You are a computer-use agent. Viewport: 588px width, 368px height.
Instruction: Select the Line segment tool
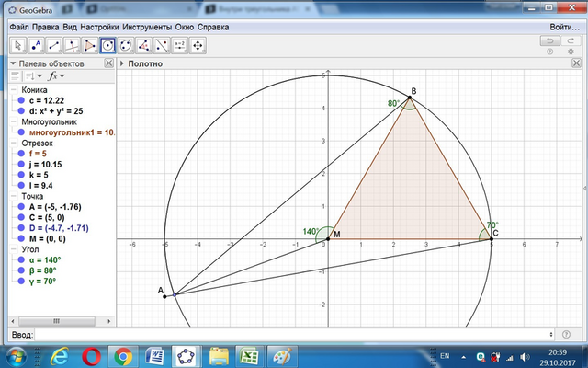53,45
